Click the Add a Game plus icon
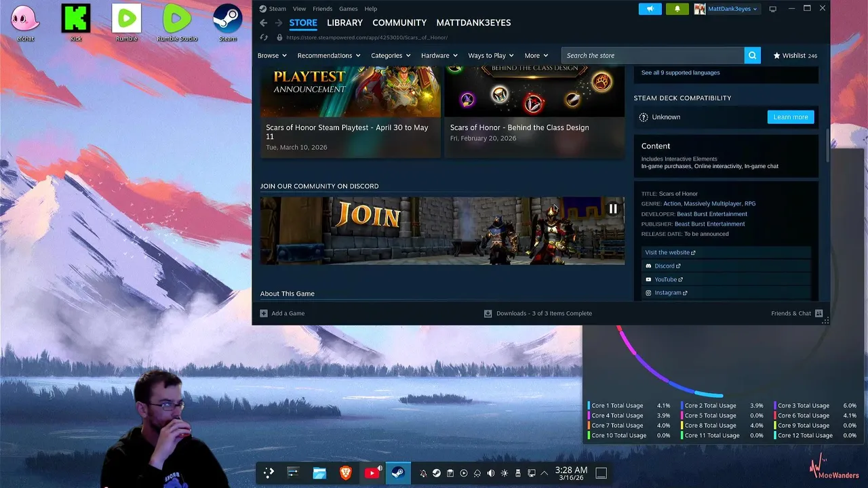The width and height of the screenshot is (868, 488). [264, 313]
